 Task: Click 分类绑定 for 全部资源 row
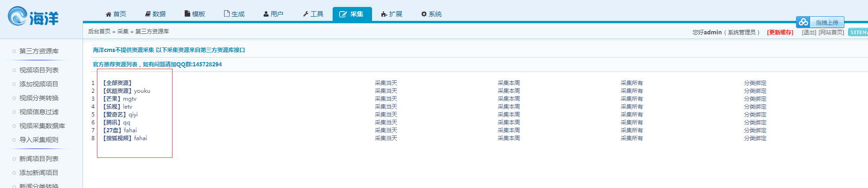tap(755, 83)
